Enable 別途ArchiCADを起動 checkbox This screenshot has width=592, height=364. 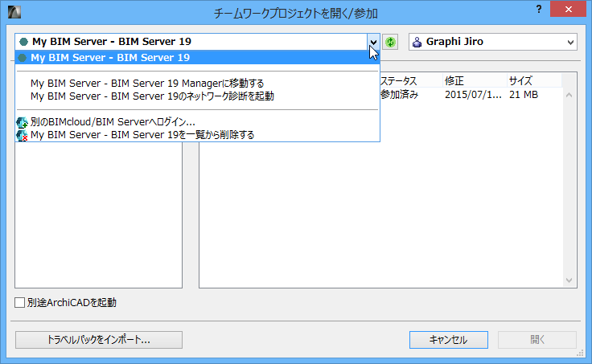(x=19, y=302)
